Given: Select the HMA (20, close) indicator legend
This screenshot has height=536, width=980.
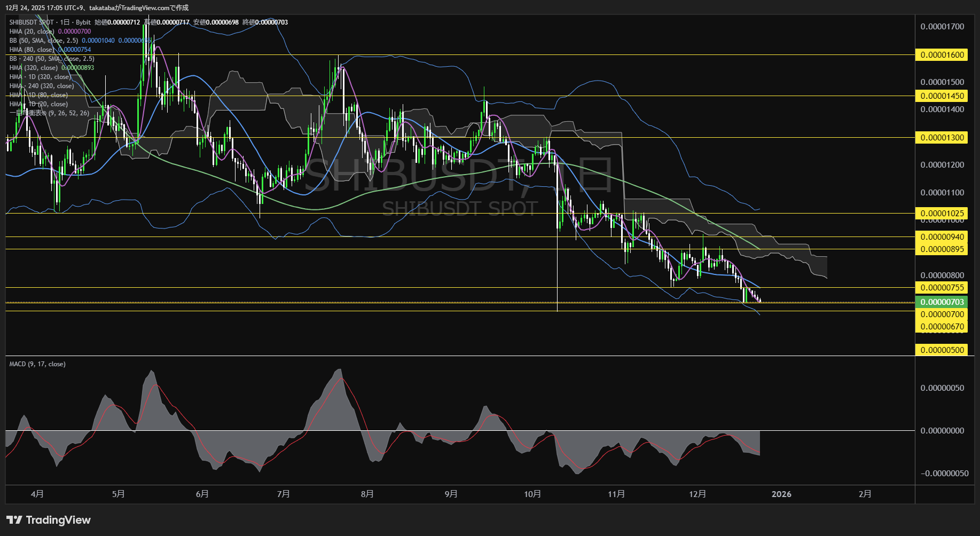Looking at the screenshot, I should [x=32, y=31].
